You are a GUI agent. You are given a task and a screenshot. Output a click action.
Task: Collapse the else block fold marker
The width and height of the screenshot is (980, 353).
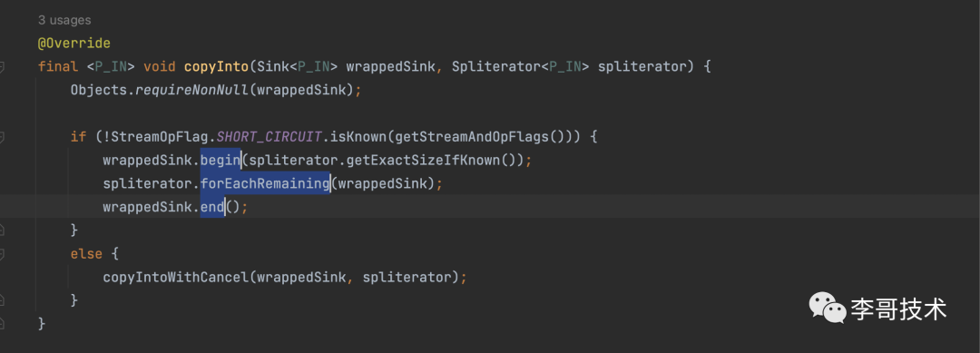[2, 254]
